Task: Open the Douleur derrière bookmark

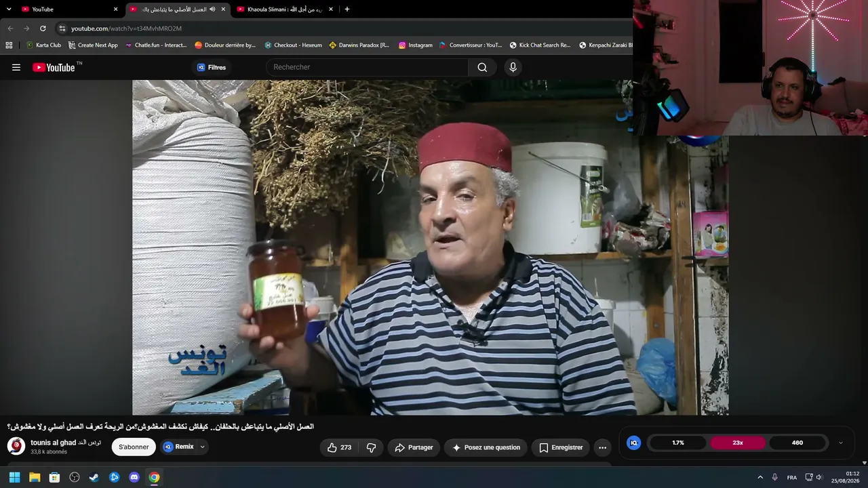Action: coord(225,45)
